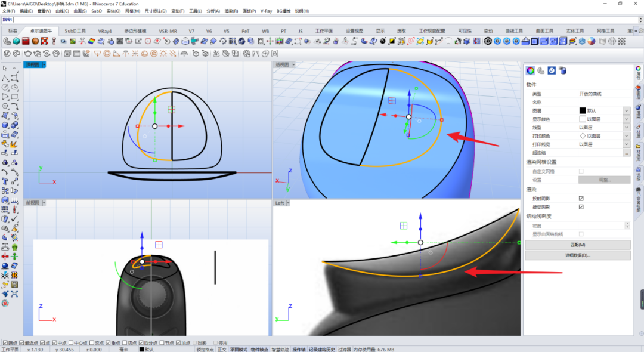
Task: Click the 超连结 ellipsis button
Action: (626, 153)
